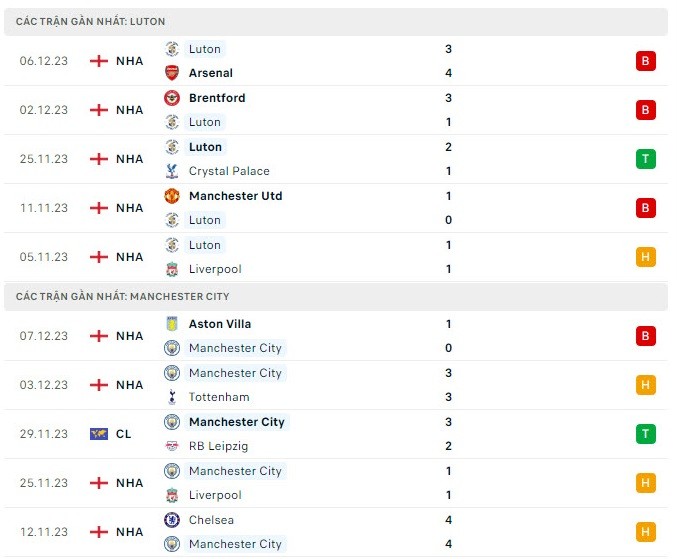The height and width of the screenshot is (559, 677).
Task: Click the England flag on the 06.12.23 row
Action: pos(99,61)
